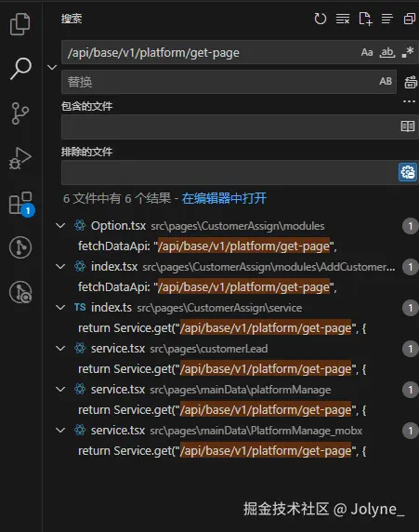Viewport: 419px width, 532px height.
Task: Collapse service.tsx PlatformManage_mobx result group
Action: point(60,431)
